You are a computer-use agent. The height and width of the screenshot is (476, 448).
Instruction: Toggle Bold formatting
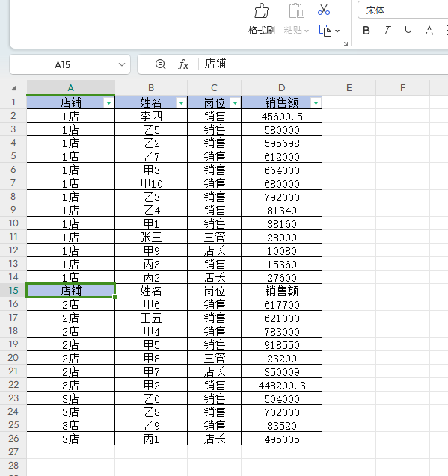click(366, 31)
